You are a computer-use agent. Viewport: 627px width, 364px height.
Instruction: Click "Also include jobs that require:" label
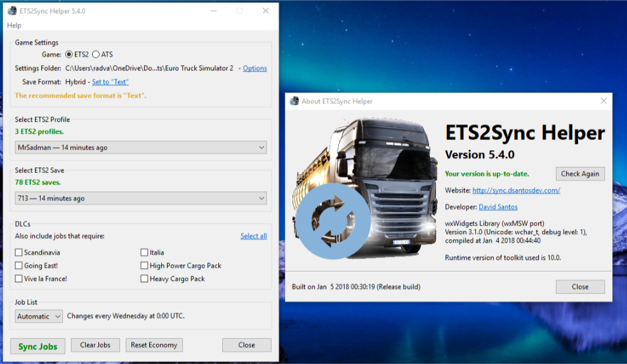pos(60,236)
